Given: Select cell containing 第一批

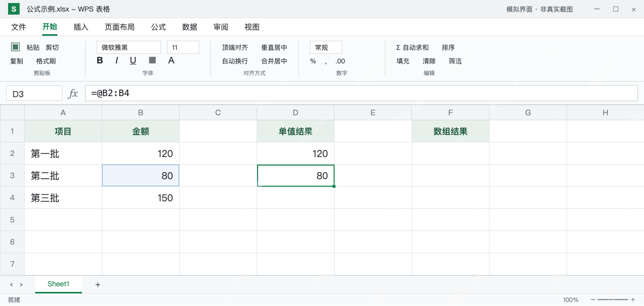Looking at the screenshot, I should tap(63, 154).
